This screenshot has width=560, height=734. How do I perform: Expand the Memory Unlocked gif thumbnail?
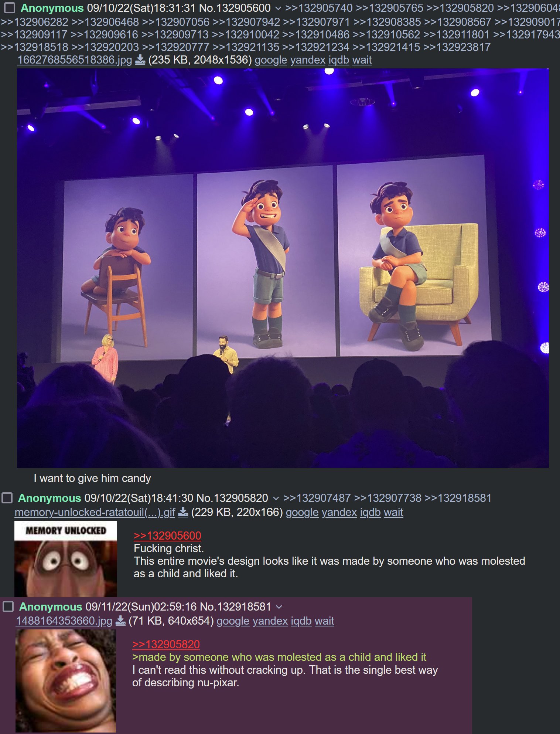pos(66,558)
